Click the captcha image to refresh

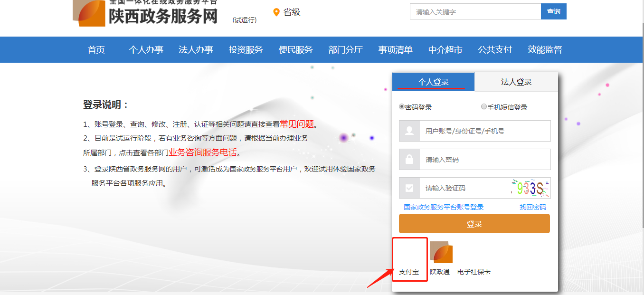click(530, 188)
